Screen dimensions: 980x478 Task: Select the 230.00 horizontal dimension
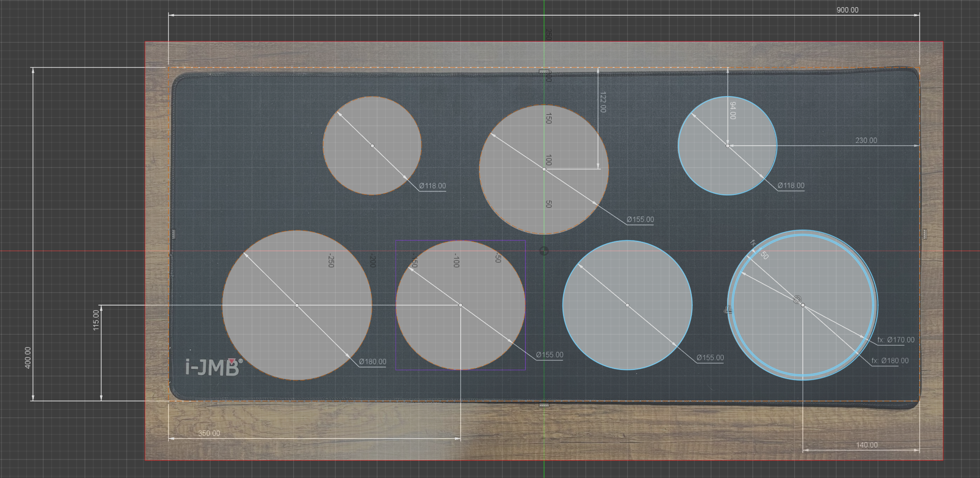coord(866,140)
